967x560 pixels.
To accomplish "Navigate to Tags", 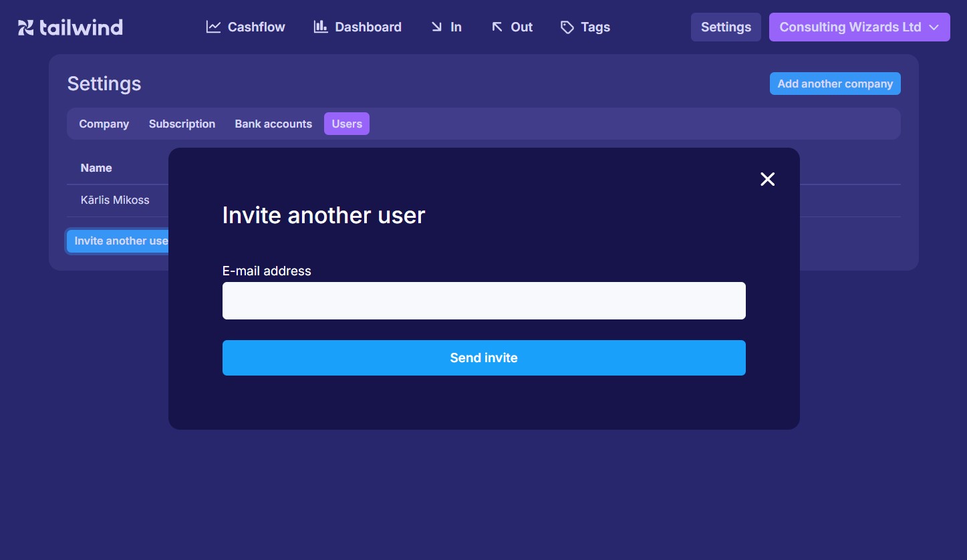I will (x=585, y=27).
